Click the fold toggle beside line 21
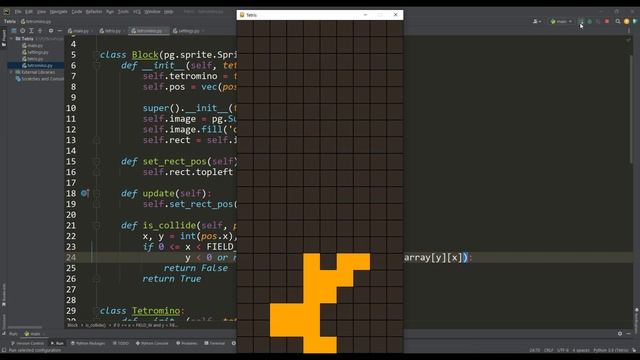This screenshot has height=360, width=640. pyautogui.click(x=97, y=225)
